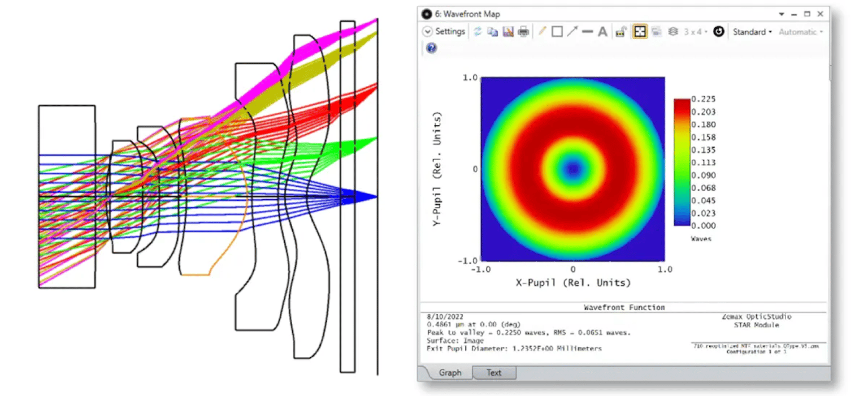Switch to the Graph tab
Image resolution: width=868 pixels, height=396 pixels.
pos(450,373)
